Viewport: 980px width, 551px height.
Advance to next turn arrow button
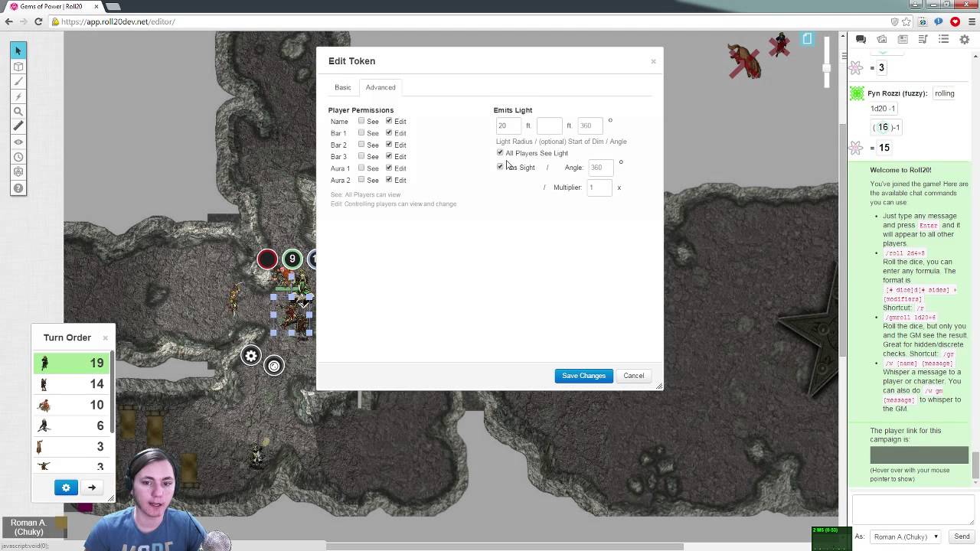92,487
